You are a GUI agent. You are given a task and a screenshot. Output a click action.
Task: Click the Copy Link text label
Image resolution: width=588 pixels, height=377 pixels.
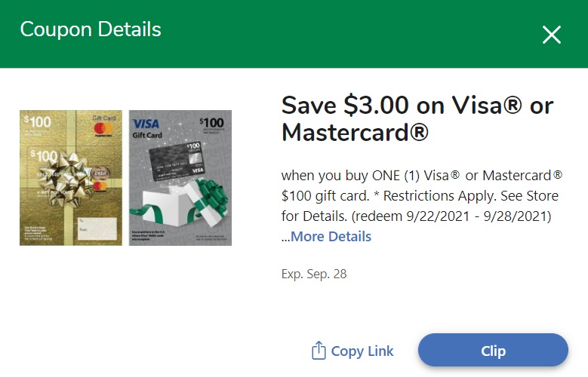[x=362, y=351]
